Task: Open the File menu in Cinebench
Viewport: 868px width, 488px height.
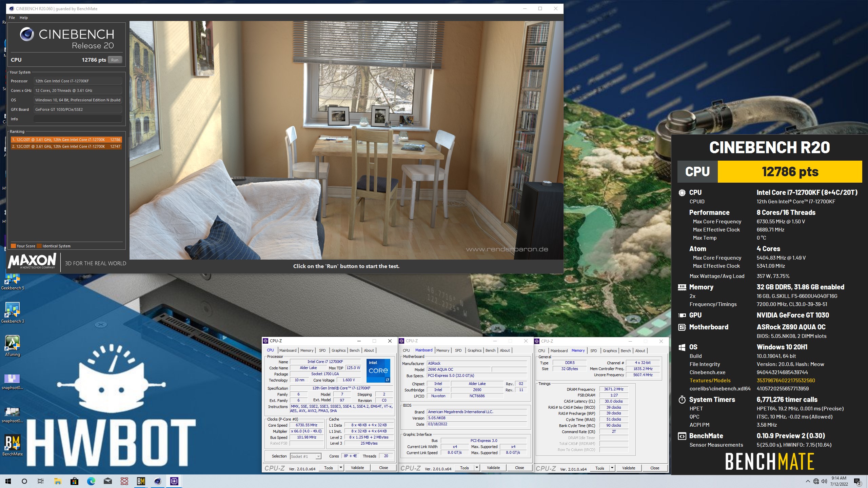Action: (x=12, y=18)
